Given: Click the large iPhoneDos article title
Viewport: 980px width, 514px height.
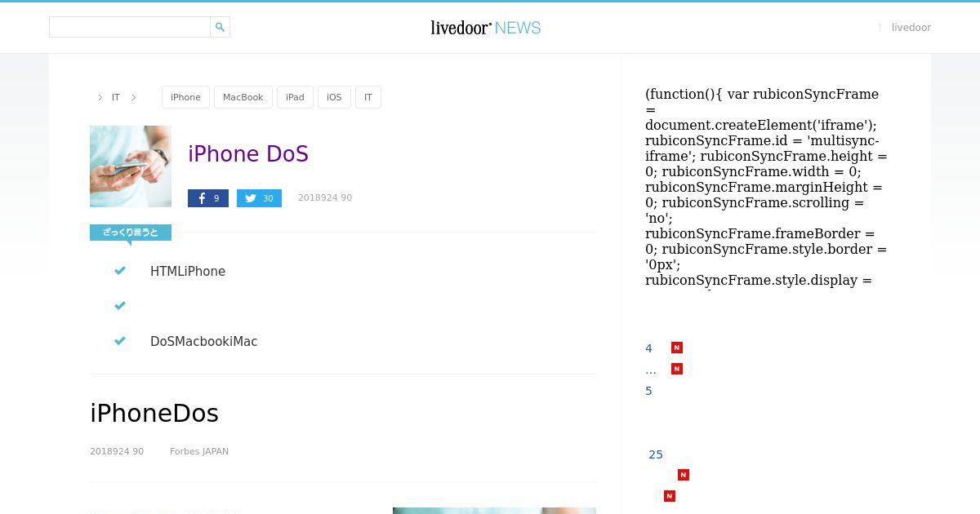Looking at the screenshot, I should tap(154, 414).
